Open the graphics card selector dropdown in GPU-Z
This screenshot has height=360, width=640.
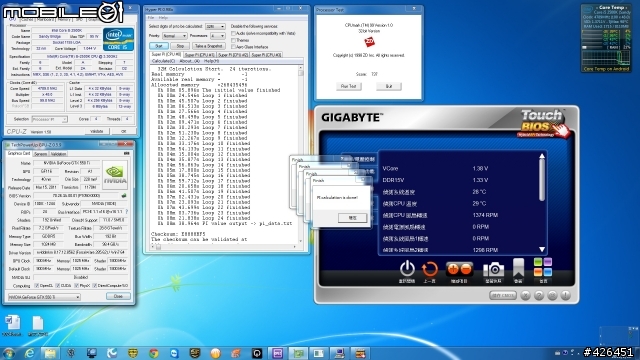point(44,297)
